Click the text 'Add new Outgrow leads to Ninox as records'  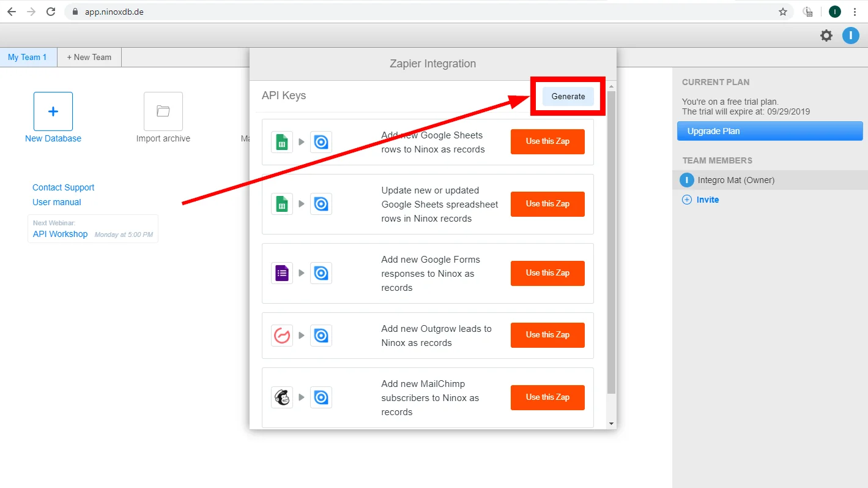coord(436,336)
